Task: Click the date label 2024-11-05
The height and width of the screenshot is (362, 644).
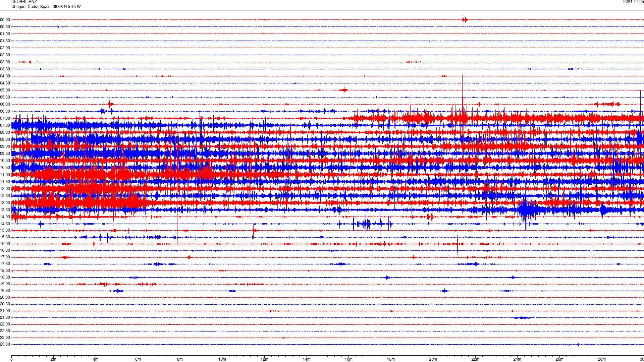Action: [633, 2]
